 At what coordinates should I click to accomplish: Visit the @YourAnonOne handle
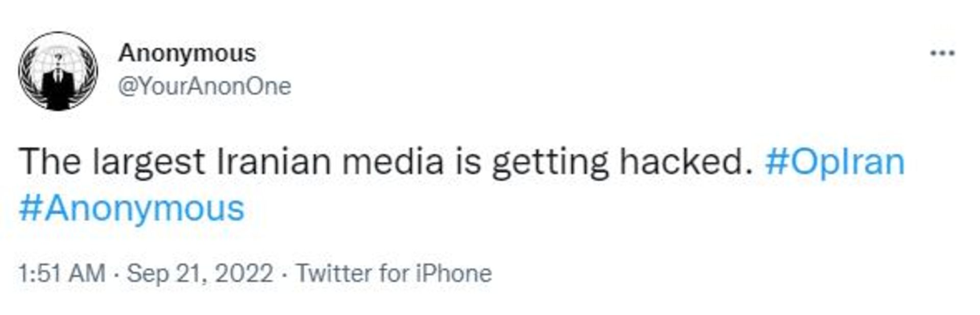point(205,86)
